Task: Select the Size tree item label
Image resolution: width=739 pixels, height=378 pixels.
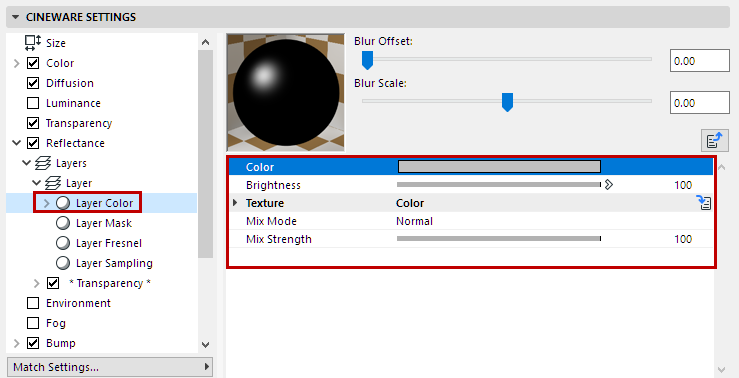Action: click(x=56, y=43)
